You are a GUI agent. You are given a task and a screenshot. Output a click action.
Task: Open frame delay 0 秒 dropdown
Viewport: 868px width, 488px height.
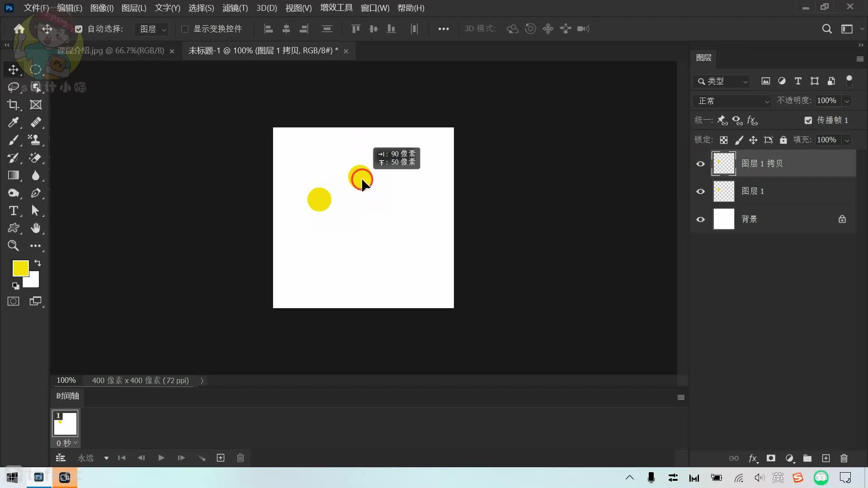tap(67, 443)
